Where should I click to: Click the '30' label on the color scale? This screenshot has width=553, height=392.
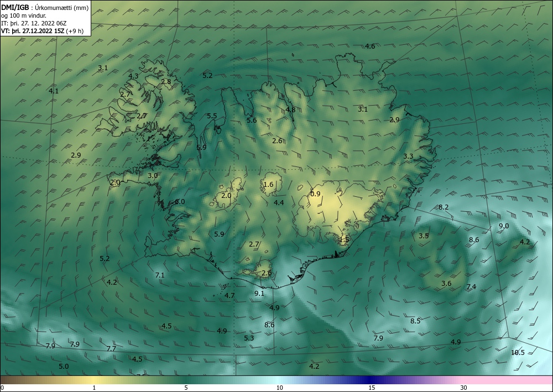coord(463,388)
